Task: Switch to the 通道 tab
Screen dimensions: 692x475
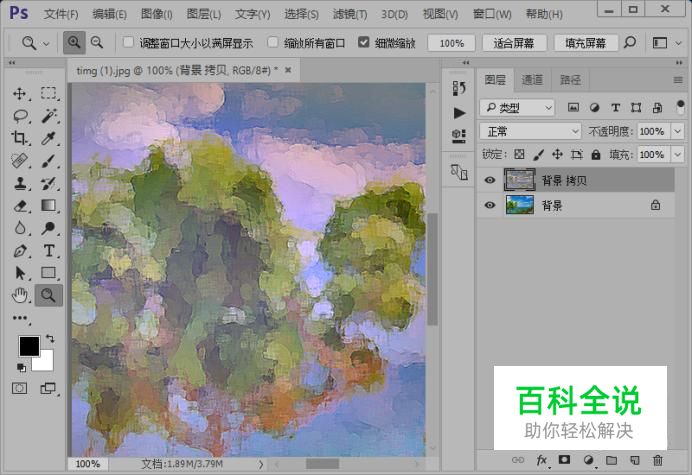Action: pos(532,80)
